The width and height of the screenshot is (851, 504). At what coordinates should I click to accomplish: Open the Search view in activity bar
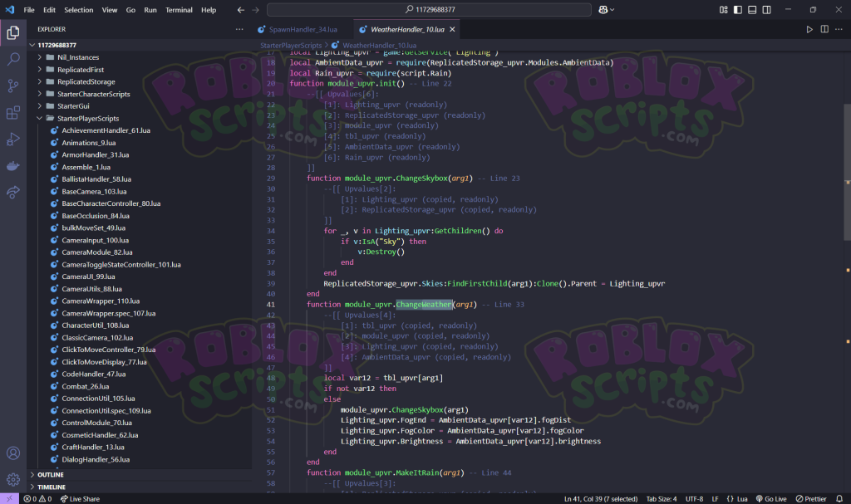pos(13,59)
